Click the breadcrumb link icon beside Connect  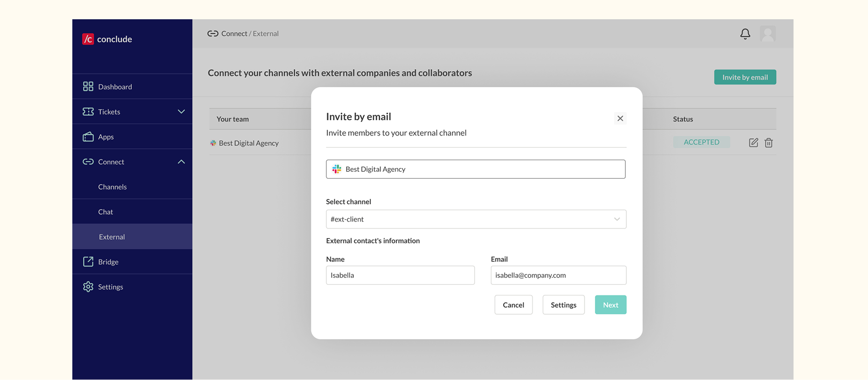coord(213,33)
